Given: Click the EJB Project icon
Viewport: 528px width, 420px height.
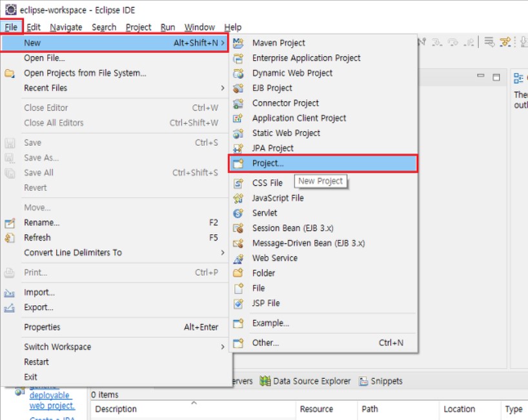Looking at the screenshot, I should tap(238, 88).
